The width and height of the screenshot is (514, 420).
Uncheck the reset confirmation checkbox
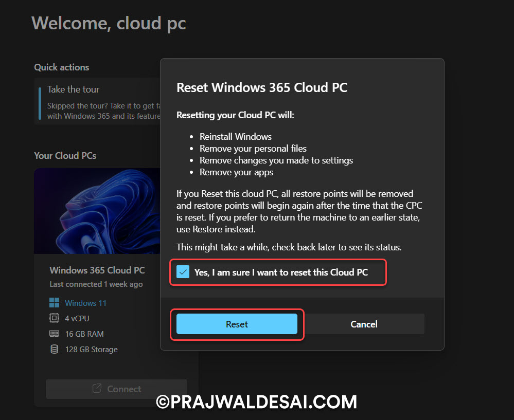(183, 272)
